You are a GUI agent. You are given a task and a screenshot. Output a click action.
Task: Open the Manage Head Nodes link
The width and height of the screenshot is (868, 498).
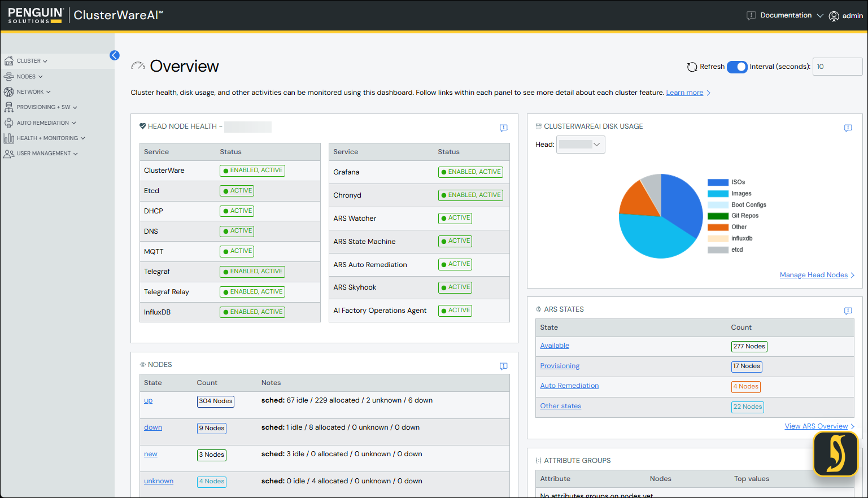click(814, 275)
